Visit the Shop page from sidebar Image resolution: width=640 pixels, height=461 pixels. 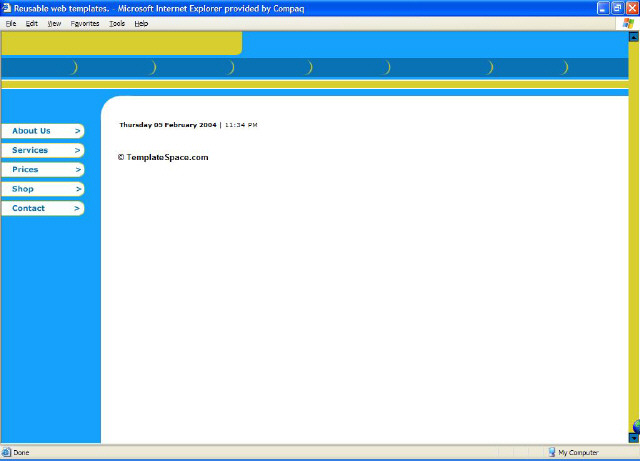click(x=42, y=189)
